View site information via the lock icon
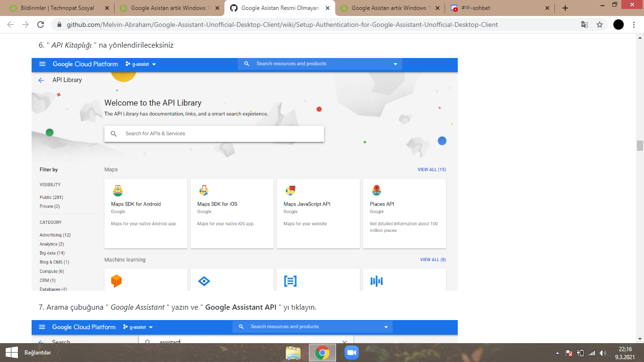The width and height of the screenshot is (644, 362). 59,25
